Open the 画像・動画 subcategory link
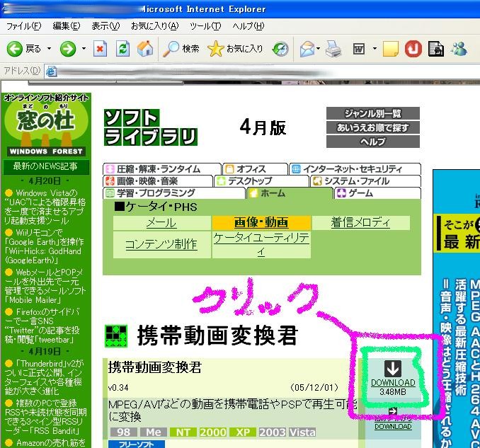 261,222
